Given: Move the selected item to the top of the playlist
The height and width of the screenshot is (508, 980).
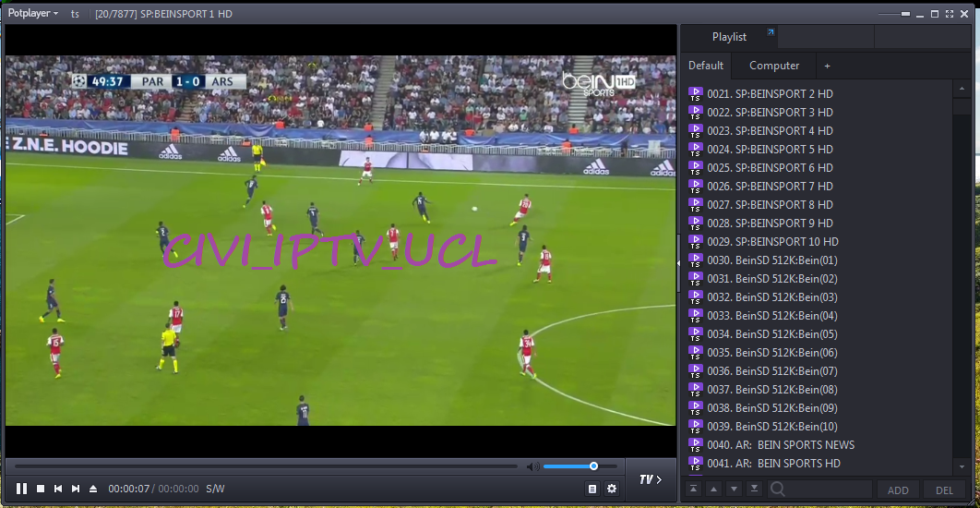Looking at the screenshot, I should pyautogui.click(x=693, y=489).
